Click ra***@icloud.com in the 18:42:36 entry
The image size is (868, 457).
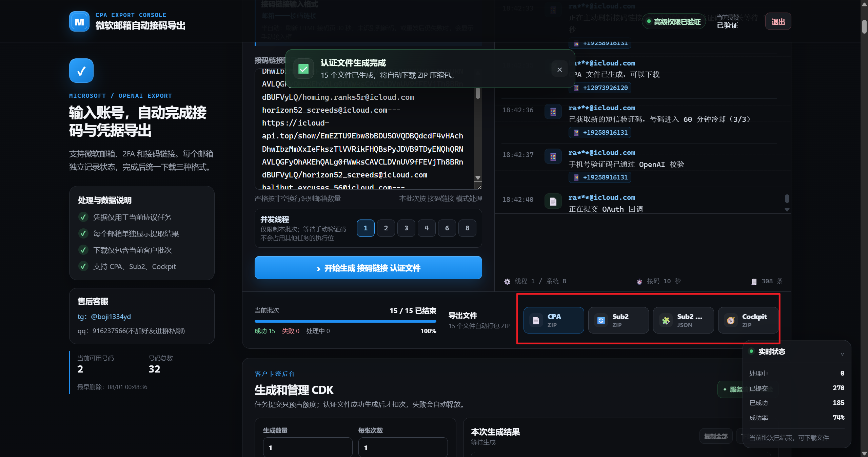click(x=602, y=108)
